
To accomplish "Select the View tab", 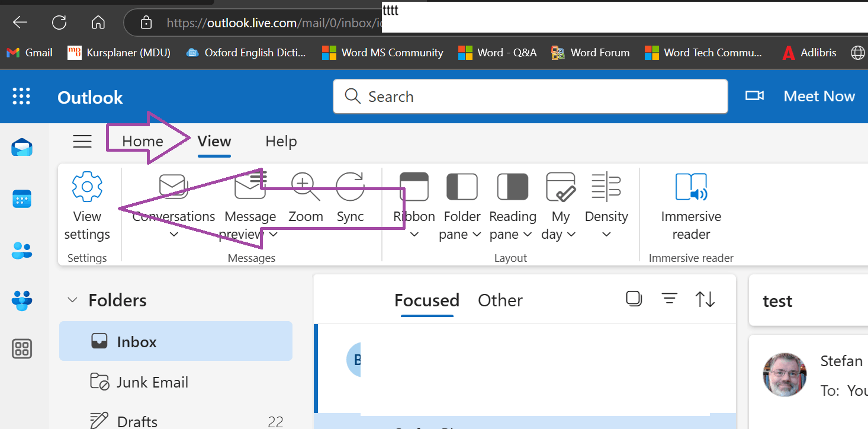I will (214, 141).
